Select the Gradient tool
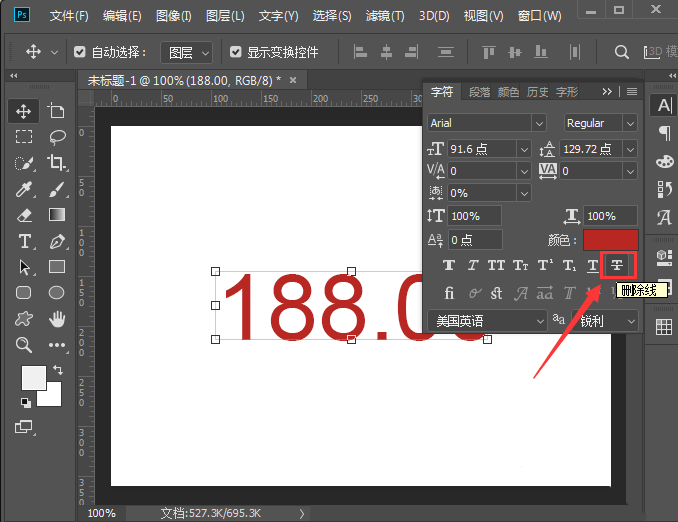The image size is (678, 522). tap(57, 215)
